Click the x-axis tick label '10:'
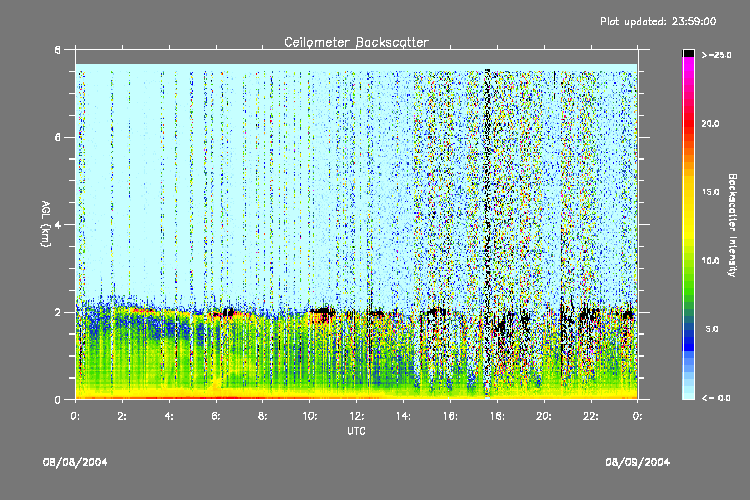 point(310,416)
